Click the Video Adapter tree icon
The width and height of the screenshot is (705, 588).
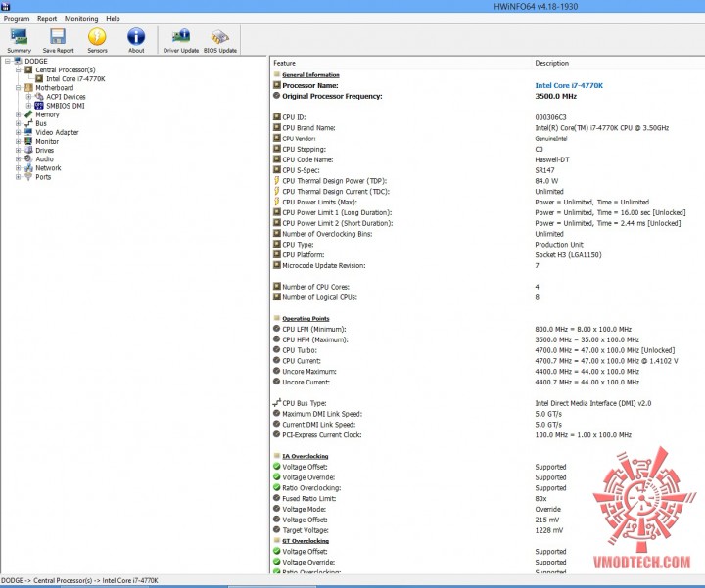tap(28, 132)
